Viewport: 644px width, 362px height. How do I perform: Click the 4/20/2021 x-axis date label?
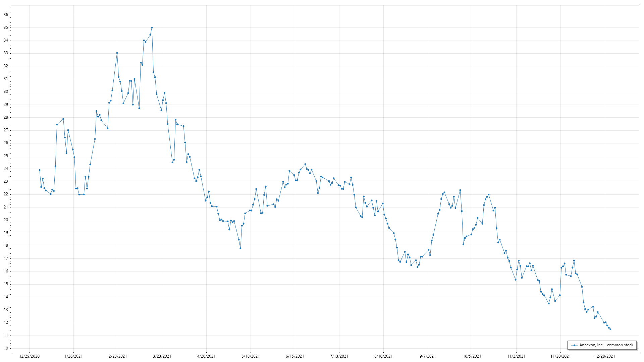(x=206, y=356)
